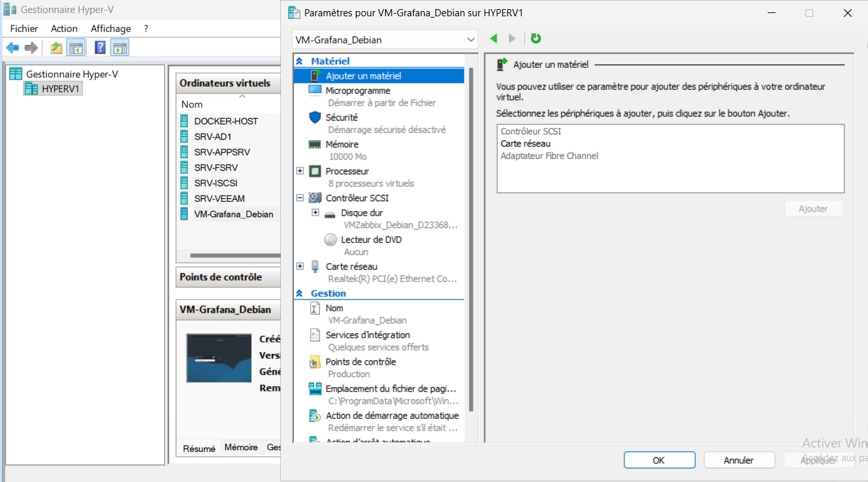Click the Disque dur drive icon

pos(330,214)
